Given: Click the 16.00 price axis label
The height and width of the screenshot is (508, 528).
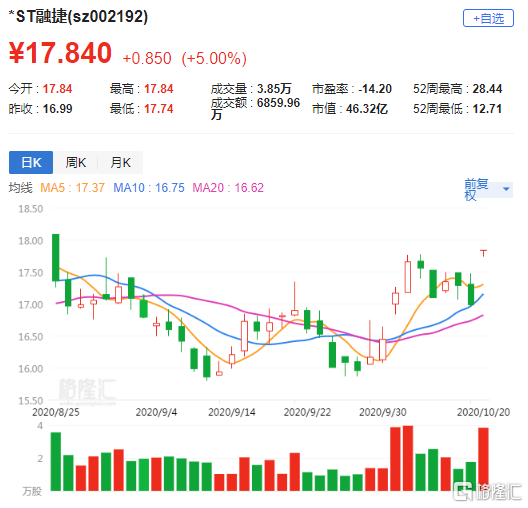Looking at the screenshot, I should [31, 369].
